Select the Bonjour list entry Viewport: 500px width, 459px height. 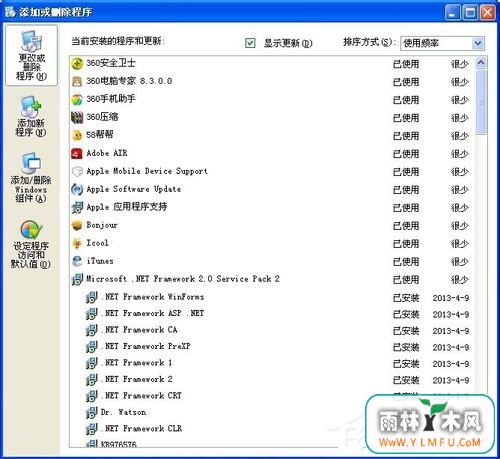pyautogui.click(x=271, y=225)
